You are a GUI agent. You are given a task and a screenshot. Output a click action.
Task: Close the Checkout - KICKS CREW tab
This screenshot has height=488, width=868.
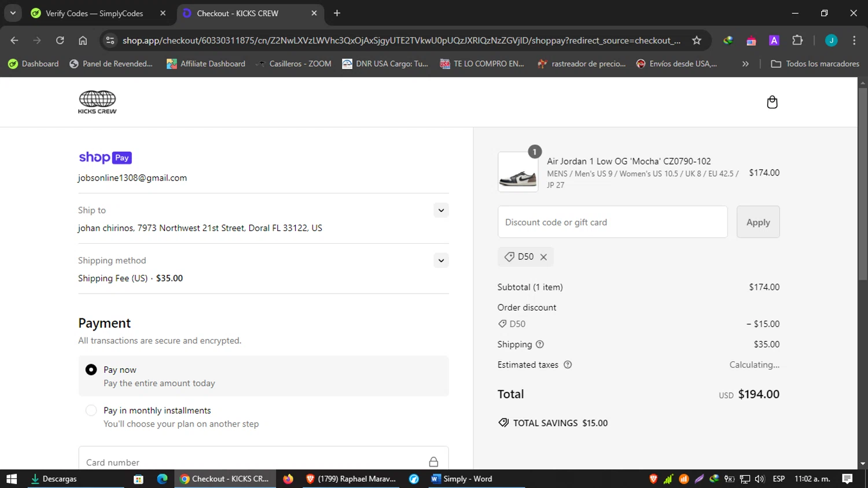[x=314, y=13]
